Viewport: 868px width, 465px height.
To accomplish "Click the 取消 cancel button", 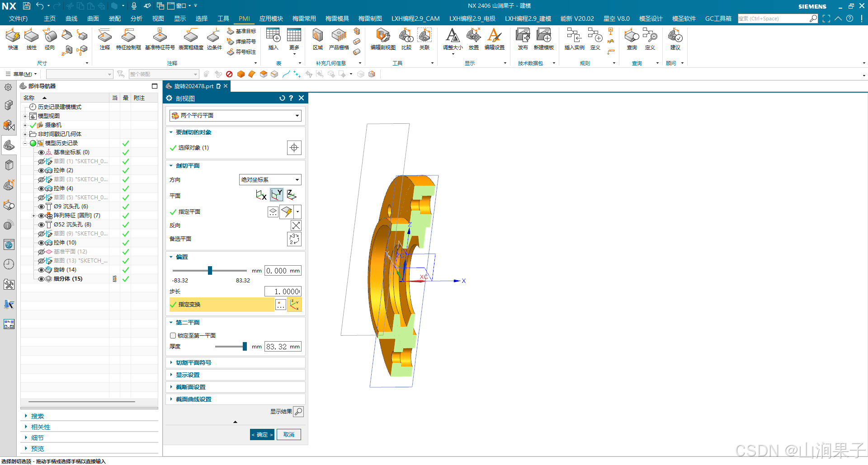I will 289,435.
